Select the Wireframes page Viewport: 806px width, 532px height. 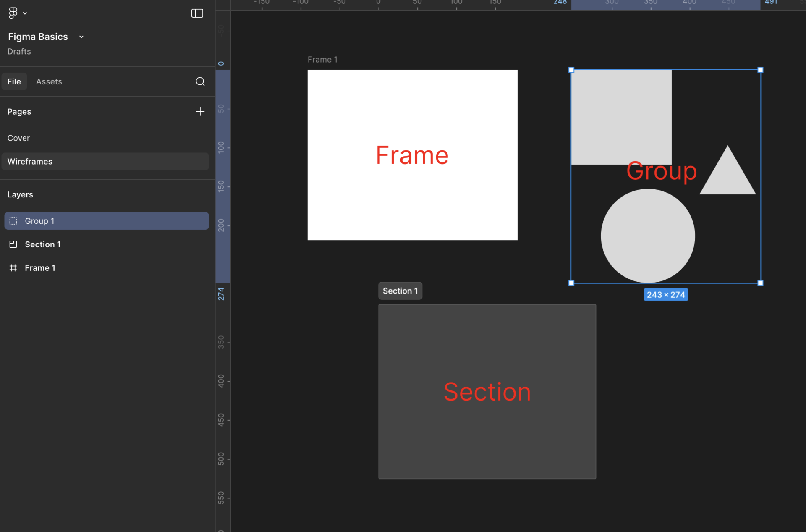click(x=30, y=162)
